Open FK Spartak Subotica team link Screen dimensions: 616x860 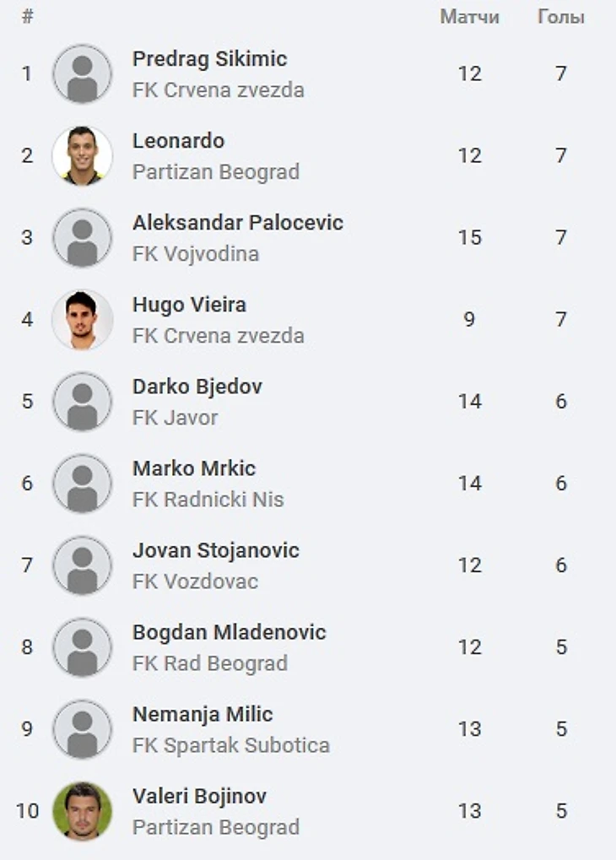230,746
